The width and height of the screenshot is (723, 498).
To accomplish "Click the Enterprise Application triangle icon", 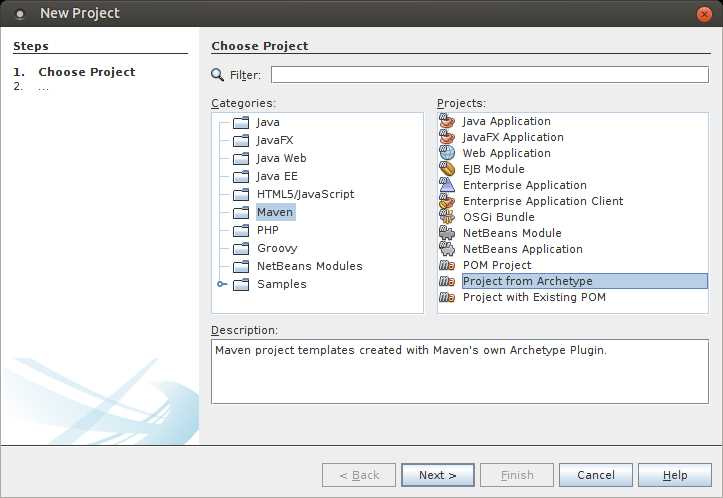I will (447, 185).
